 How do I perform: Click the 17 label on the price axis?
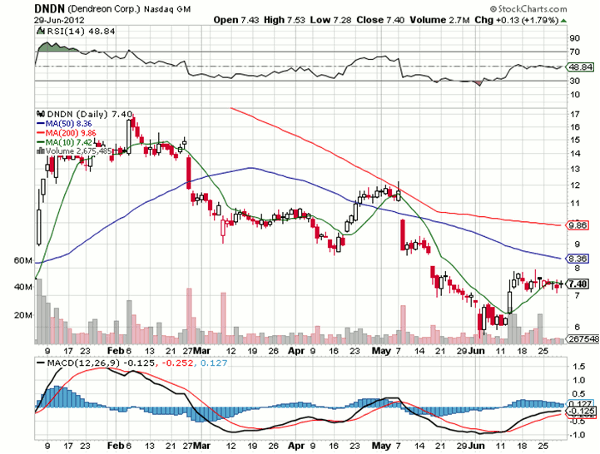574,114
